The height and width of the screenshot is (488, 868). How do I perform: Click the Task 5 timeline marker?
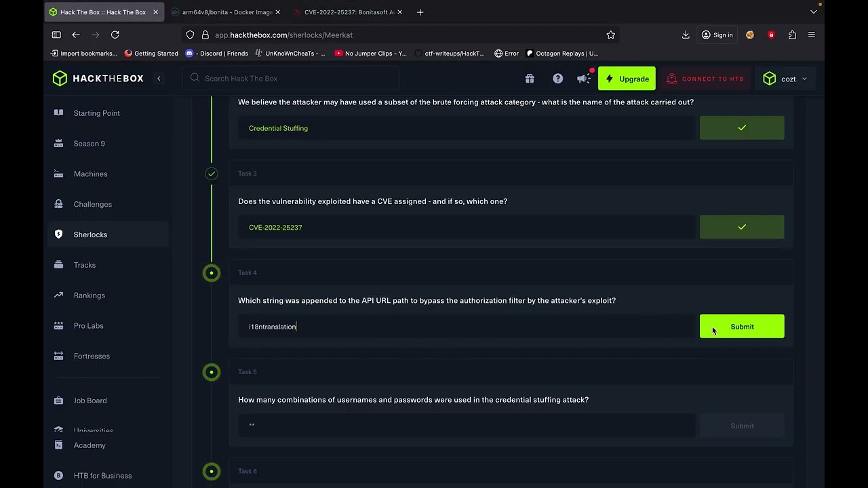point(212,372)
